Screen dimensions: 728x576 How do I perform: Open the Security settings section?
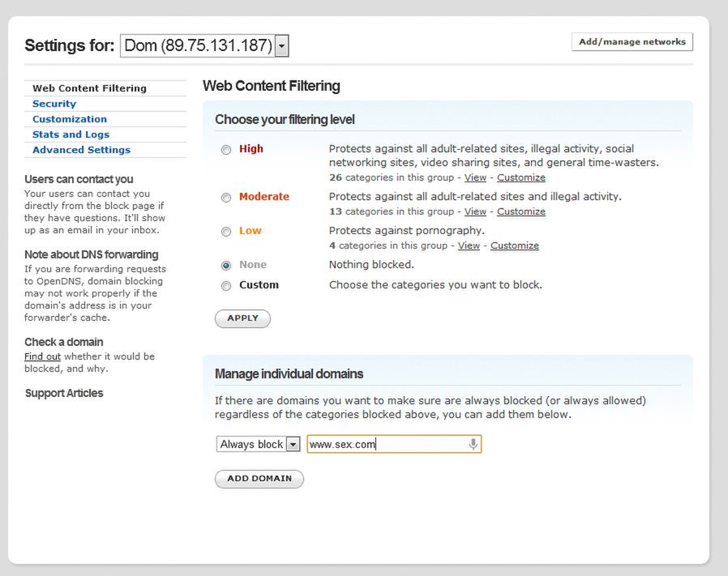(54, 104)
